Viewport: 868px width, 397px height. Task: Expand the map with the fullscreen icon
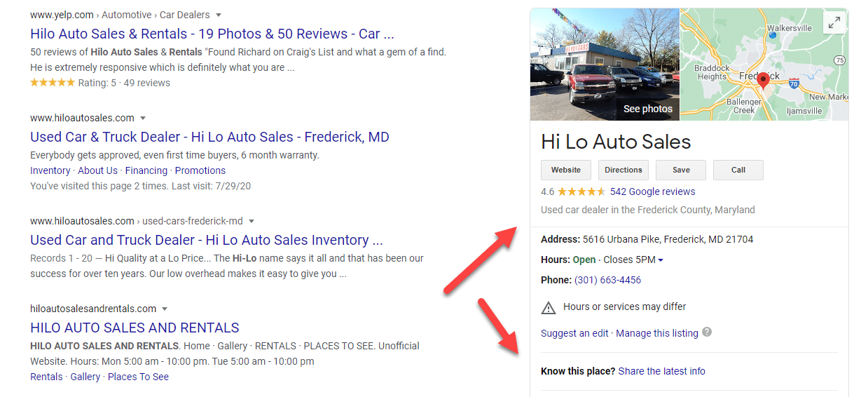point(834,23)
